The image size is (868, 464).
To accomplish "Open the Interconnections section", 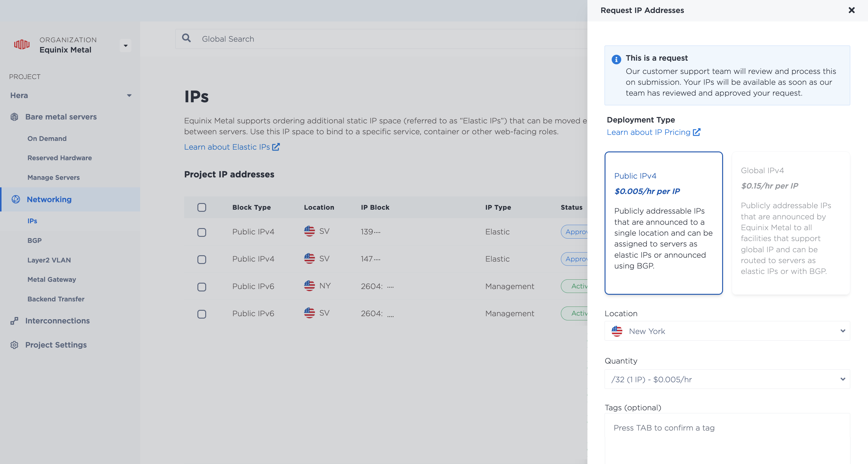I will point(58,321).
